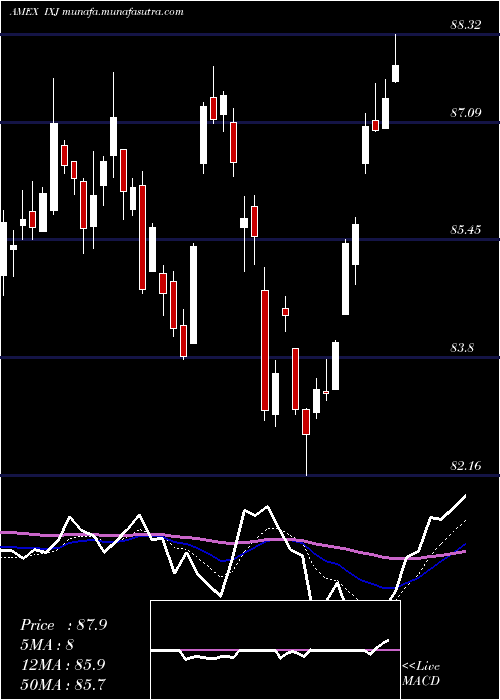Select the 83.8 price level label
This screenshot has height=700, width=500.
462,347
